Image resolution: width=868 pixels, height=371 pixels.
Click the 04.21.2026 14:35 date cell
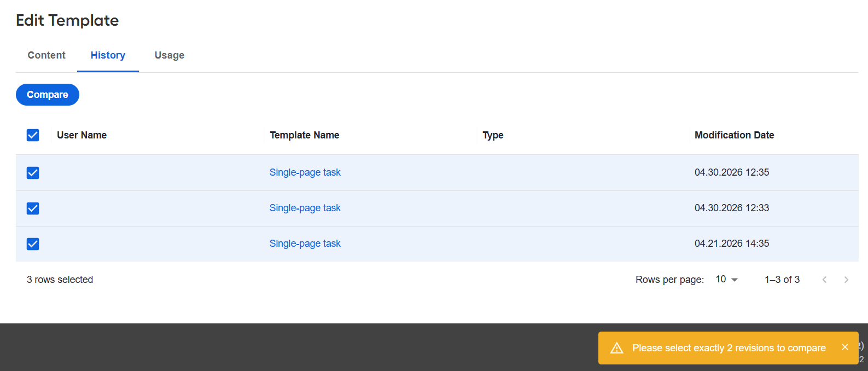pos(732,244)
